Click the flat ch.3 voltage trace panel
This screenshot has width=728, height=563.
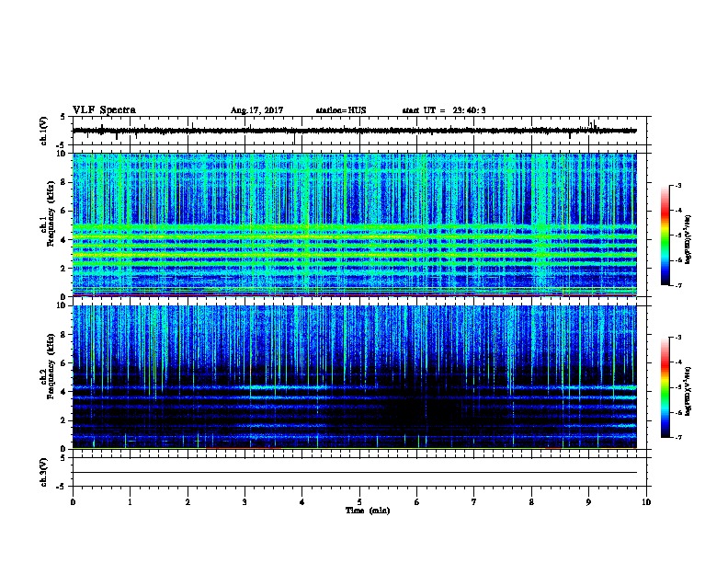pyautogui.click(x=361, y=472)
